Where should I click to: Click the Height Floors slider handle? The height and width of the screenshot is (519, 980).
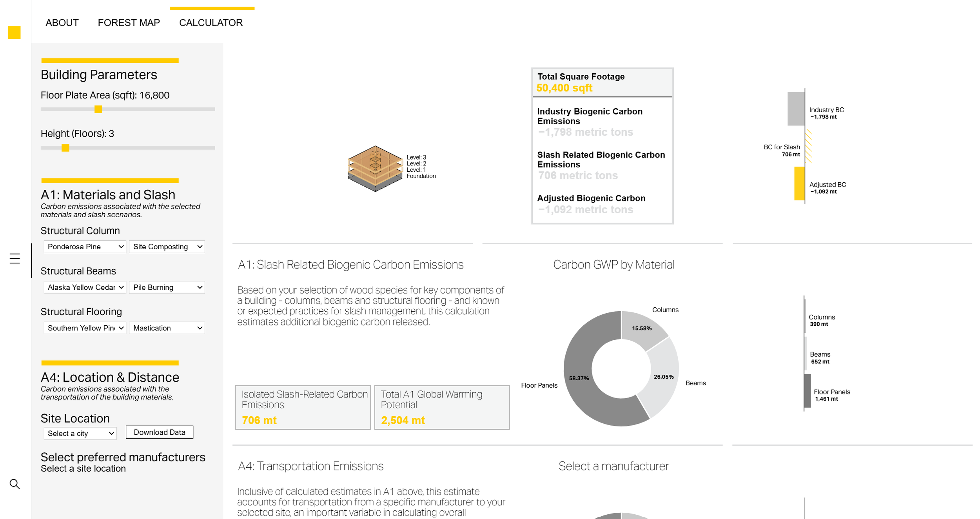coord(65,148)
